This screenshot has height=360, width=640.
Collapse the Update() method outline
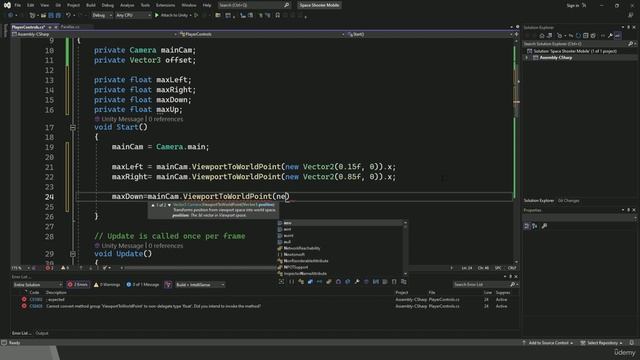pos(73,254)
